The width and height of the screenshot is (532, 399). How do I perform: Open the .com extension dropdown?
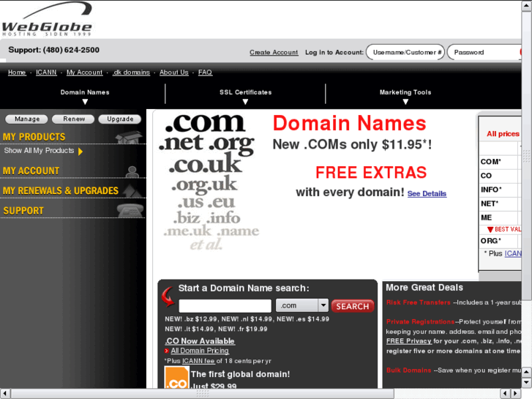tap(302, 305)
